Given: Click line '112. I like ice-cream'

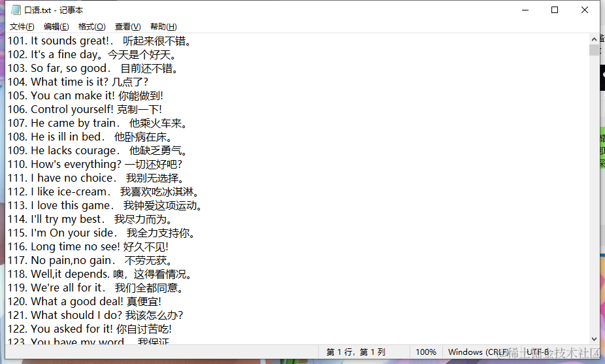Looking at the screenshot, I should [x=104, y=192].
